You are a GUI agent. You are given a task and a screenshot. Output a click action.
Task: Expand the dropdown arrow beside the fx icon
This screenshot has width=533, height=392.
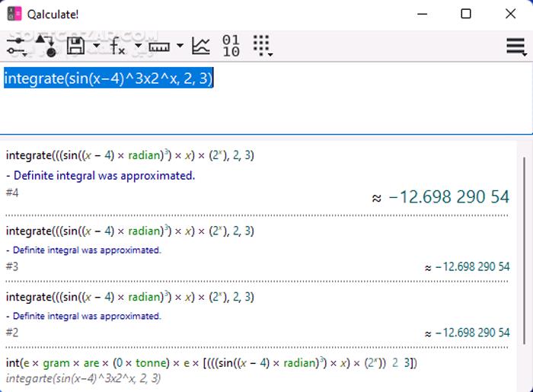pos(138,46)
